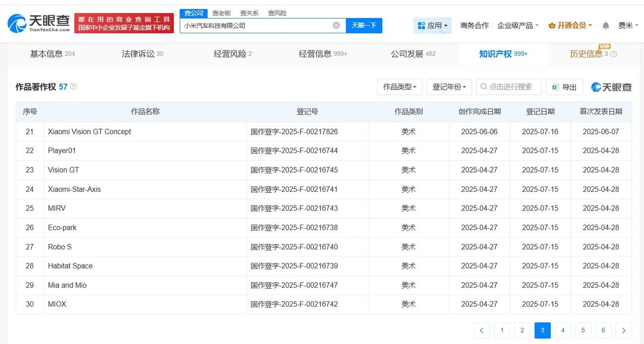Screen dimensions: 644x344
Task: Click the 天眼一下 search button
Action: [x=363, y=25]
